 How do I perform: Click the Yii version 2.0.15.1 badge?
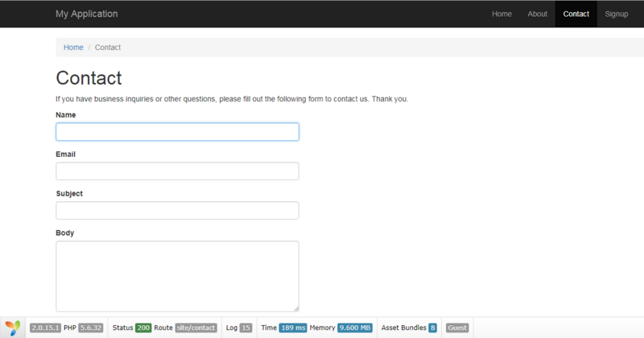point(45,328)
